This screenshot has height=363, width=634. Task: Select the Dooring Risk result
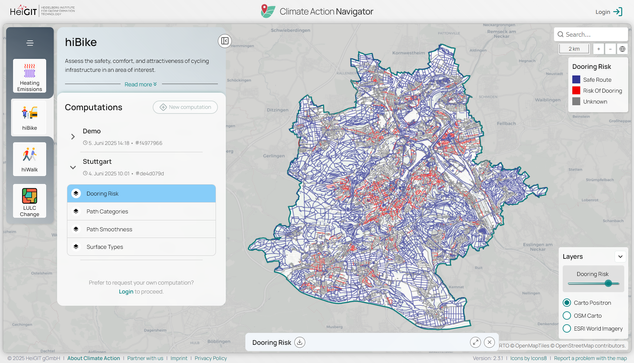[141, 194]
